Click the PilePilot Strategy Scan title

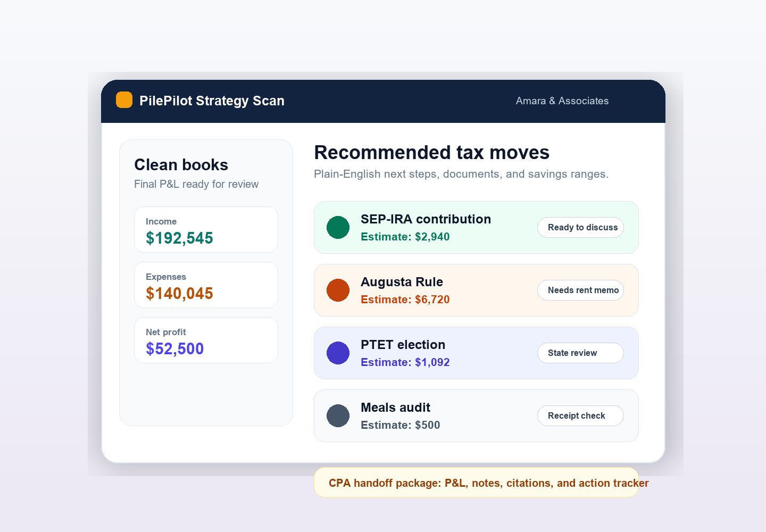(x=212, y=101)
